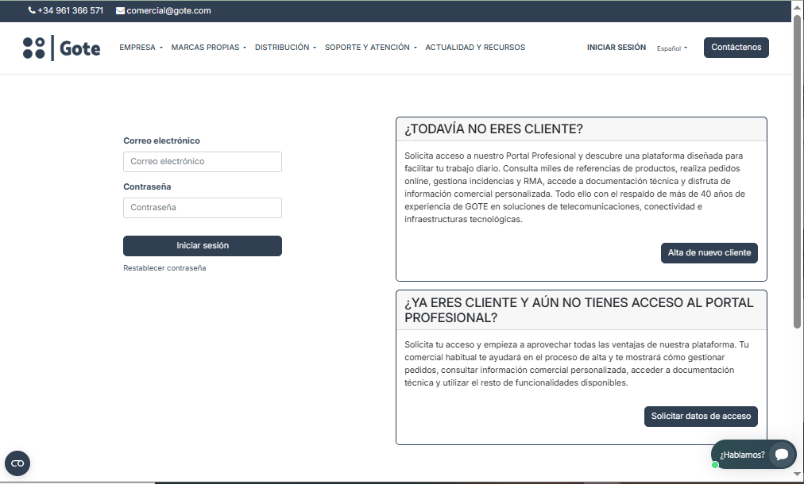Open ACTUALIDAD Y RECURSOS
The width and height of the screenshot is (804, 484).
pyautogui.click(x=475, y=47)
